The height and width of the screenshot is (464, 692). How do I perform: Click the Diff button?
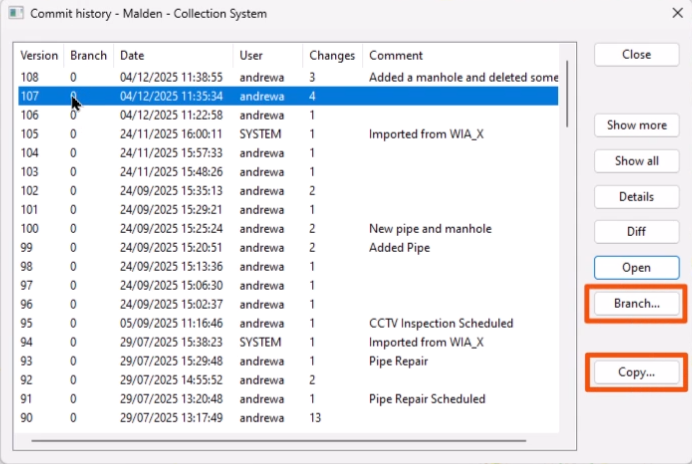coord(636,232)
